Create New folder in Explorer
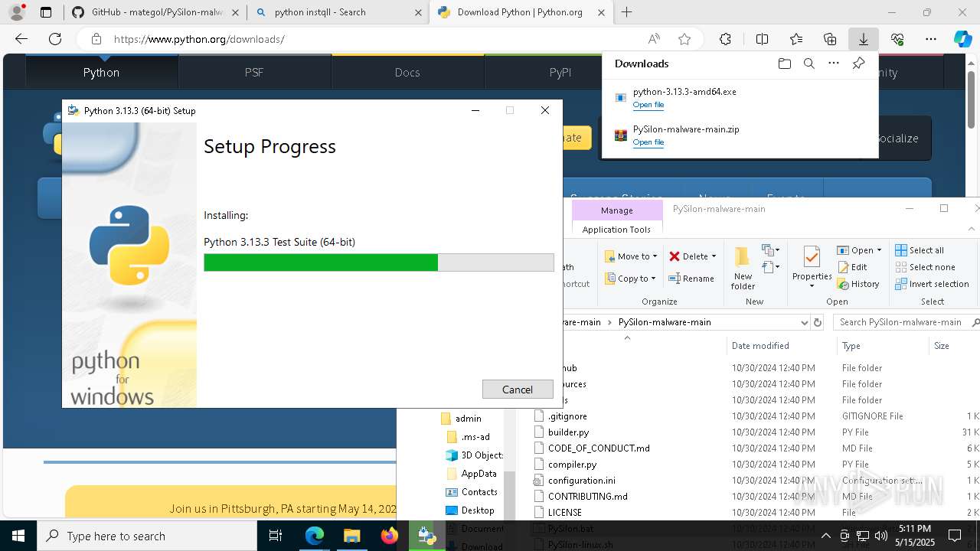 click(743, 268)
